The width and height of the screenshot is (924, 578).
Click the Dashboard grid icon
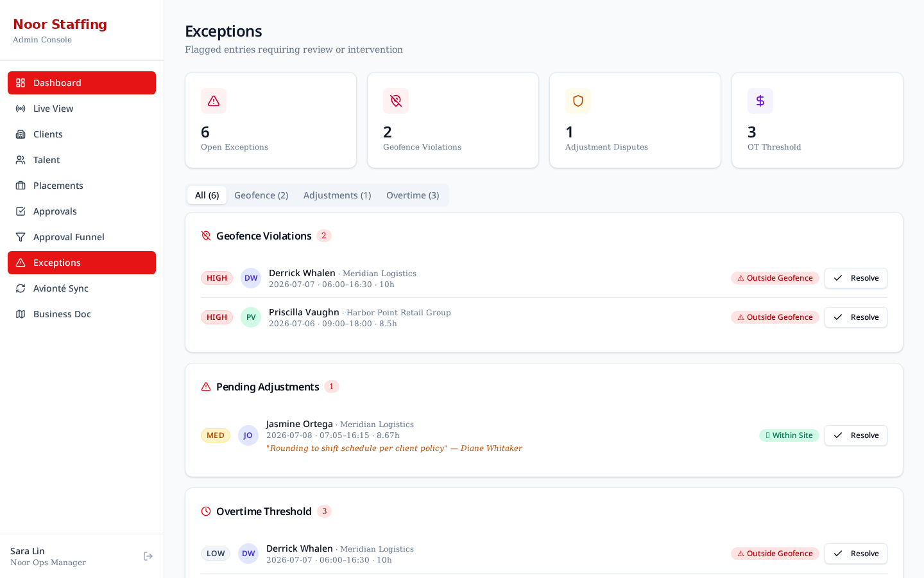[x=21, y=83]
